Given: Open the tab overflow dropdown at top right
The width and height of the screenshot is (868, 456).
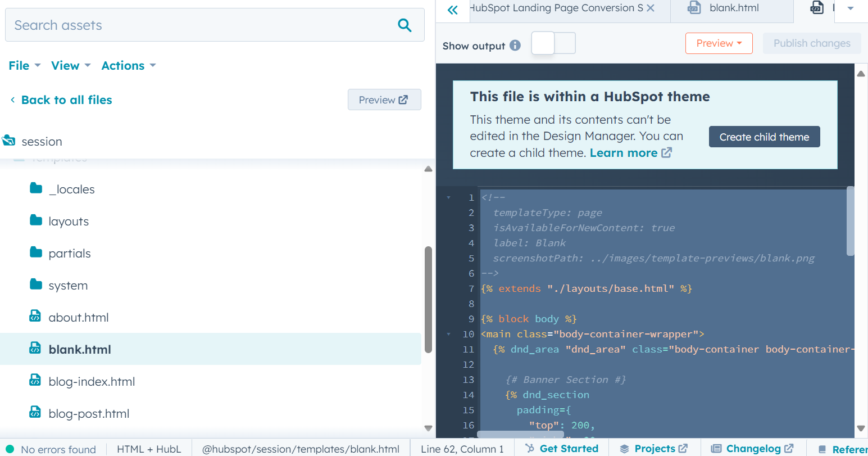Looking at the screenshot, I should click(851, 9).
